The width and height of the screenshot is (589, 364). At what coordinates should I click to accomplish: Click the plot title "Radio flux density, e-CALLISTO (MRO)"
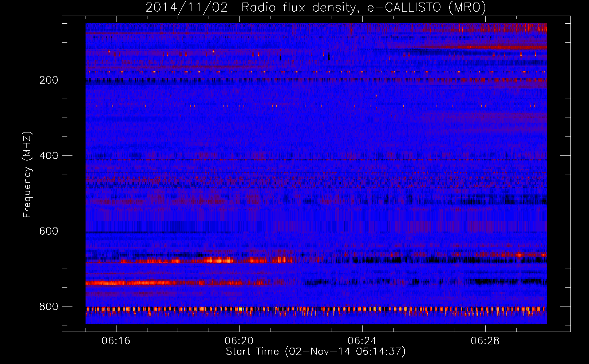click(364, 7)
